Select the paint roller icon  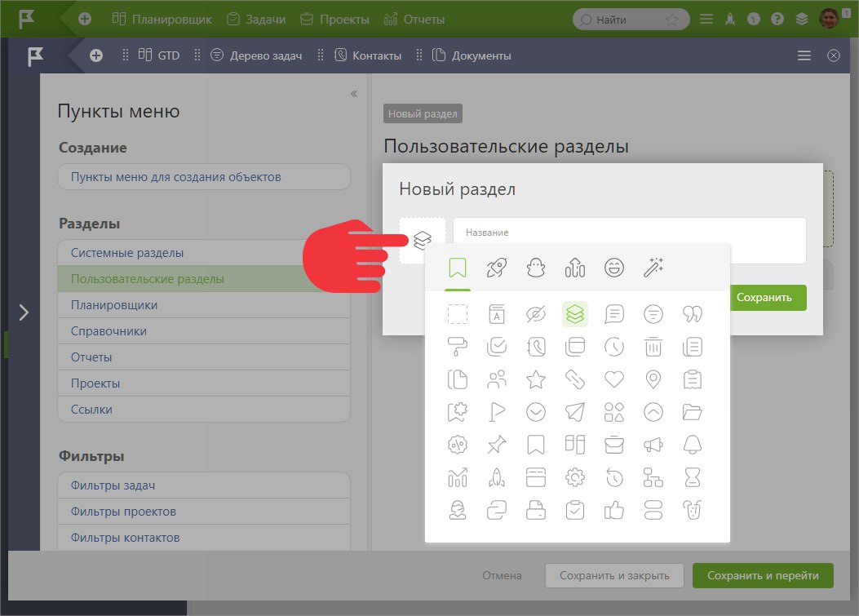click(457, 347)
